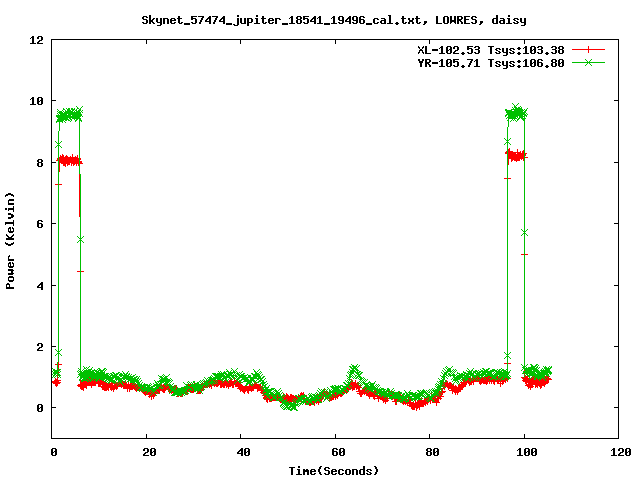Click the y-axis tick label 8

click(x=40, y=163)
